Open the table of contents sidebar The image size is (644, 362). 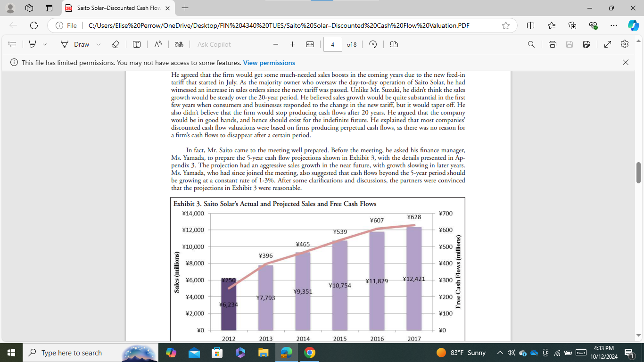(13, 44)
